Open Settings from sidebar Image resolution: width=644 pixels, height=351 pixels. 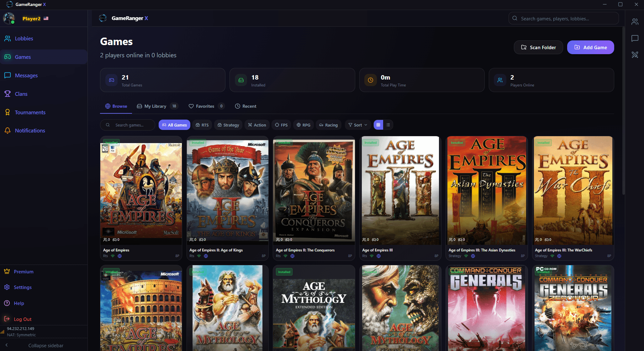point(44,287)
